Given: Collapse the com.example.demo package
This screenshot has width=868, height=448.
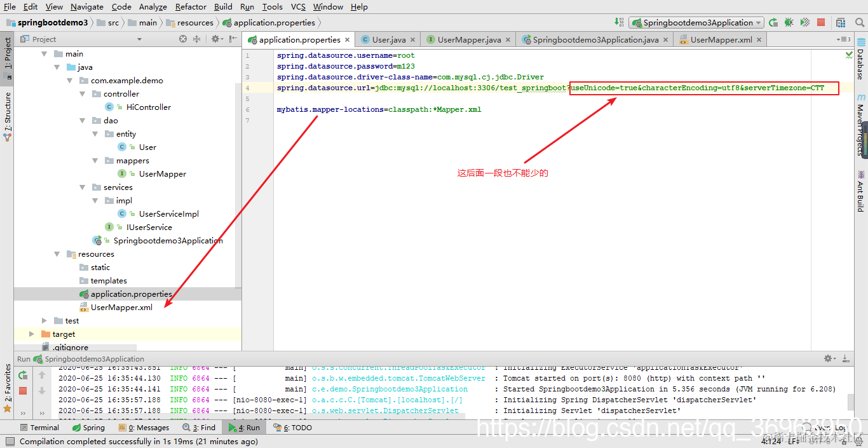Looking at the screenshot, I should click(x=70, y=81).
